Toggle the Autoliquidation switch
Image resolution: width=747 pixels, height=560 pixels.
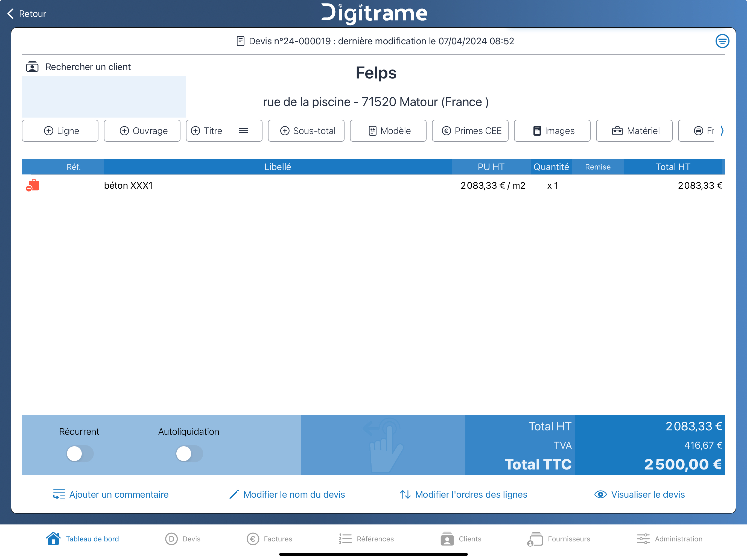pyautogui.click(x=189, y=454)
